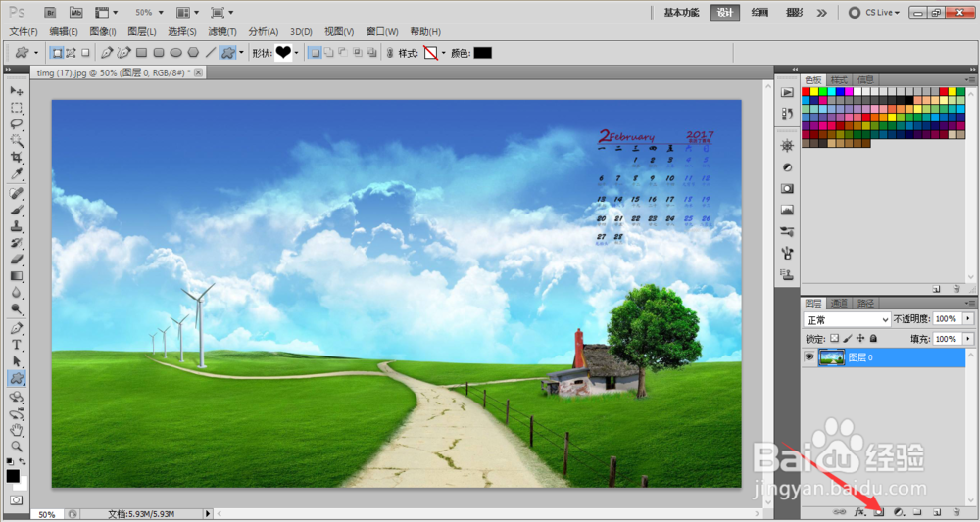Switch to the 基本功能 workspace

pyautogui.click(x=681, y=13)
